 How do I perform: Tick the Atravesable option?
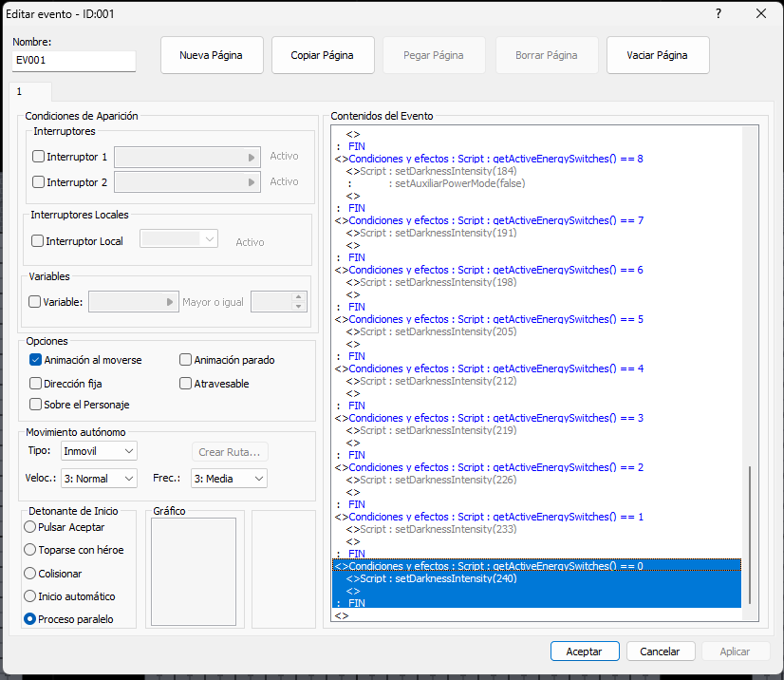tap(186, 384)
